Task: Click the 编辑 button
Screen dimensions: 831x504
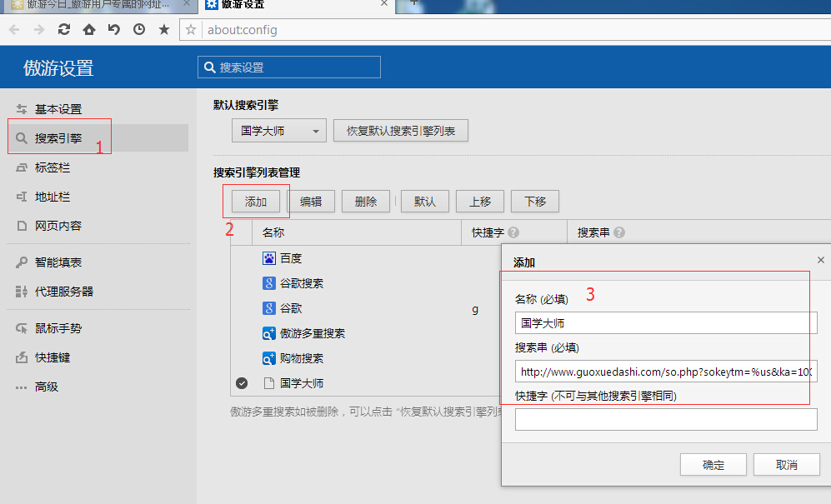Action: (x=311, y=202)
